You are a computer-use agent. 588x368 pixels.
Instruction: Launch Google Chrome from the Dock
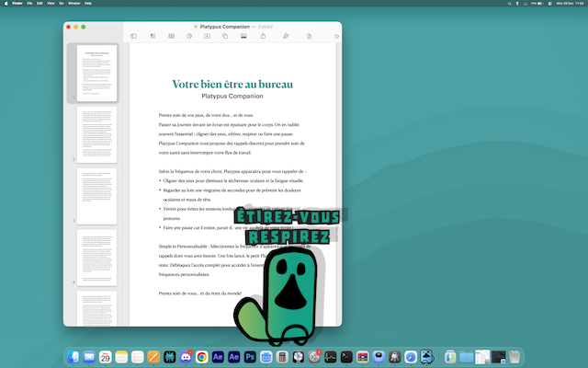click(x=201, y=356)
